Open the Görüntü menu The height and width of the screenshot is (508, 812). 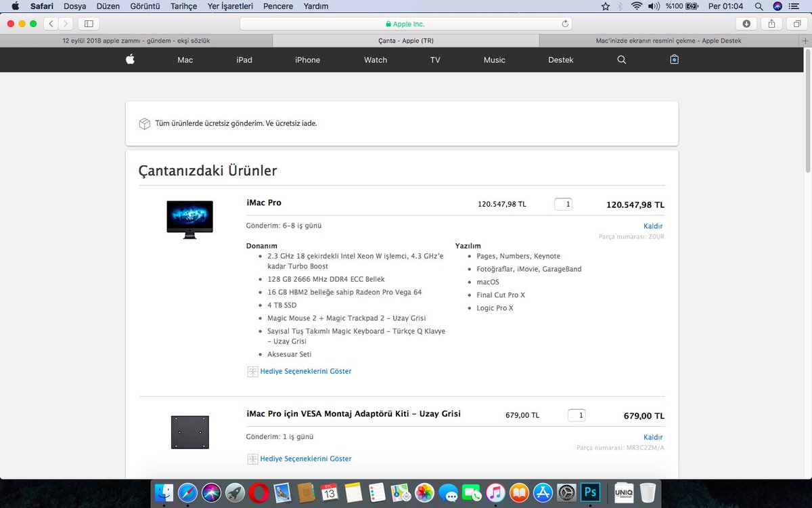[x=144, y=6]
